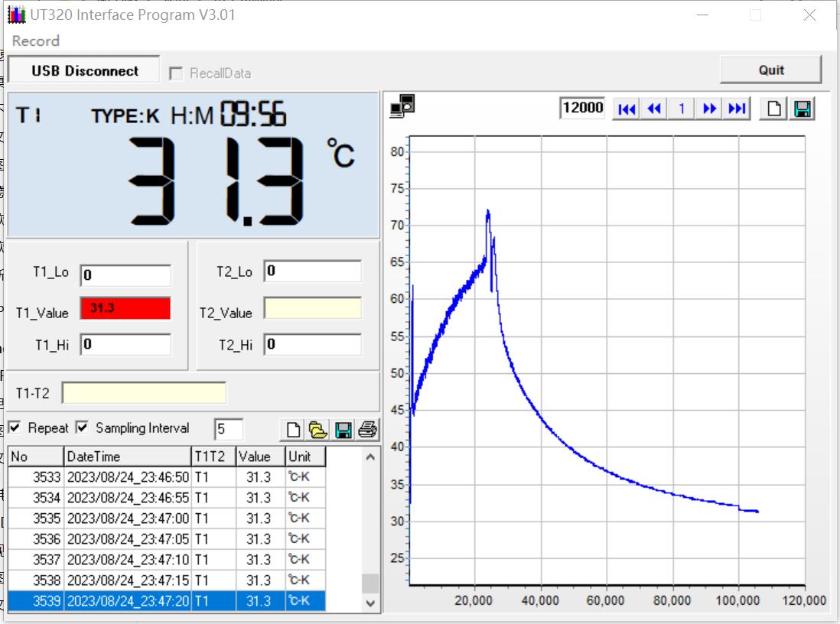Advance to the next chart page

point(709,109)
